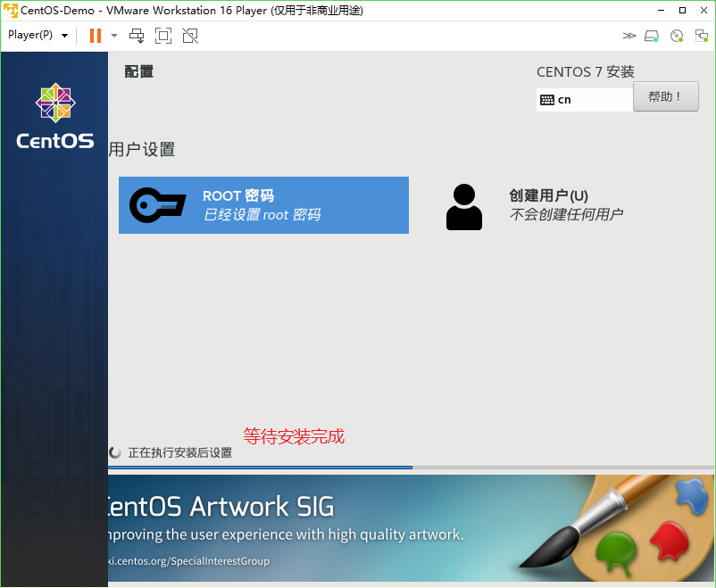Expand the power options dropdown arrow

coord(114,36)
